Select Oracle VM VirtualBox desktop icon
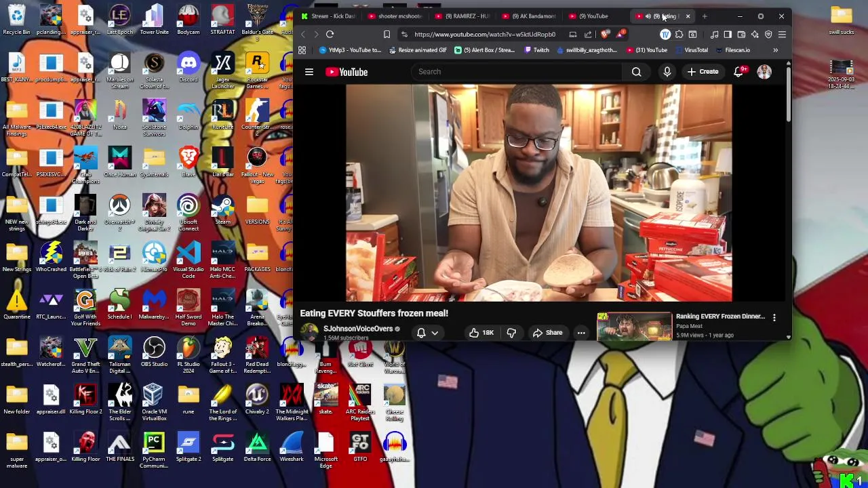 [154, 403]
